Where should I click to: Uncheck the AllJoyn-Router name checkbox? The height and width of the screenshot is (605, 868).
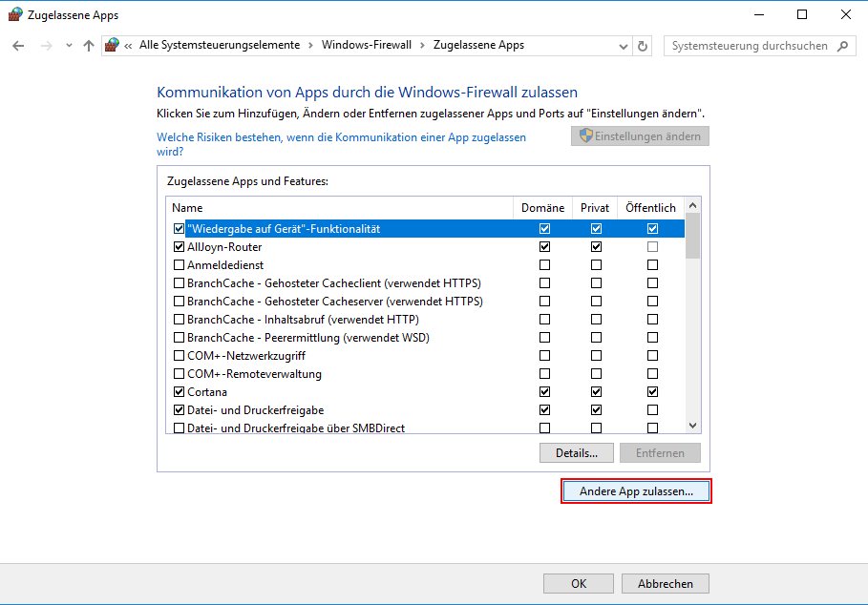[x=179, y=246]
